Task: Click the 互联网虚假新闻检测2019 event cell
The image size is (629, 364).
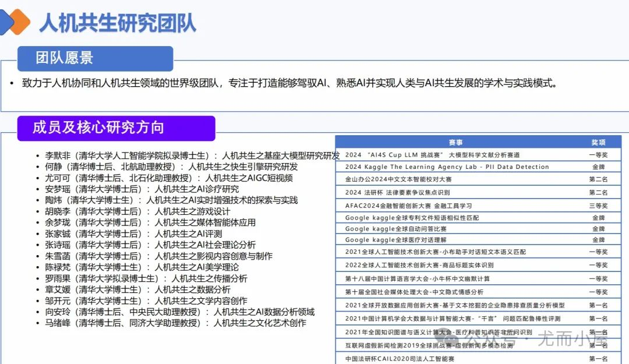Action: pyautogui.click(x=429, y=345)
